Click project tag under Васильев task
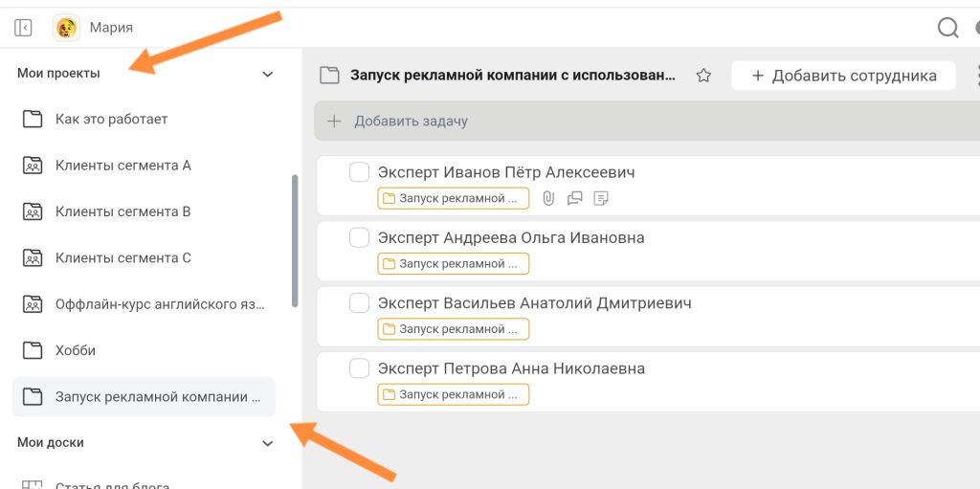The image size is (980, 489). [453, 329]
